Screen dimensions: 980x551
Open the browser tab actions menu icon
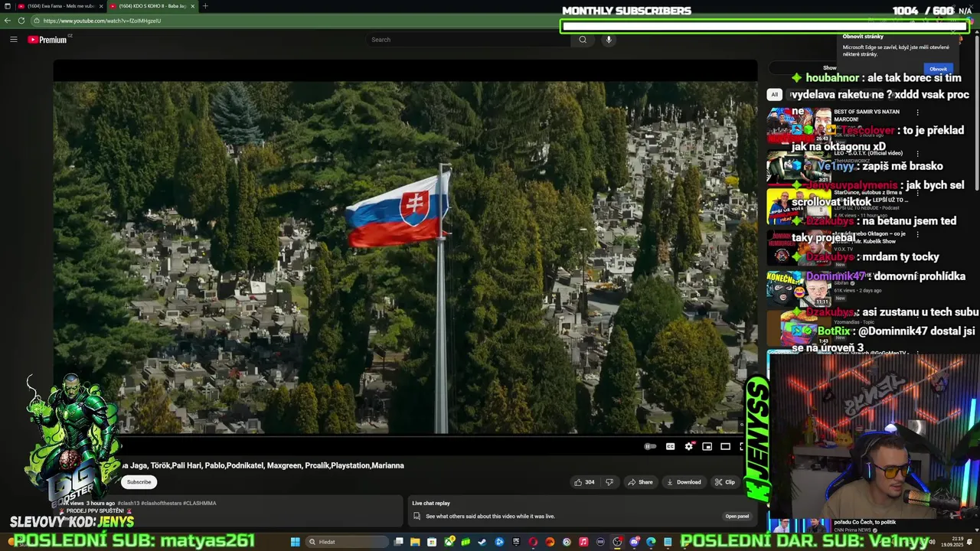(8, 6)
